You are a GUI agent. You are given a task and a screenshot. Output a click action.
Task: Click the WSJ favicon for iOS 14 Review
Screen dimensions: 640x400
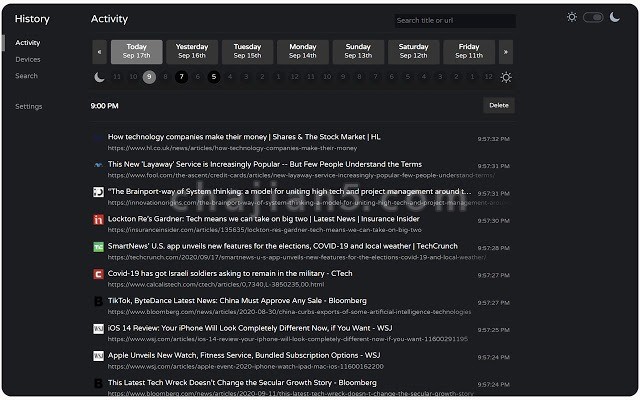[x=98, y=329]
